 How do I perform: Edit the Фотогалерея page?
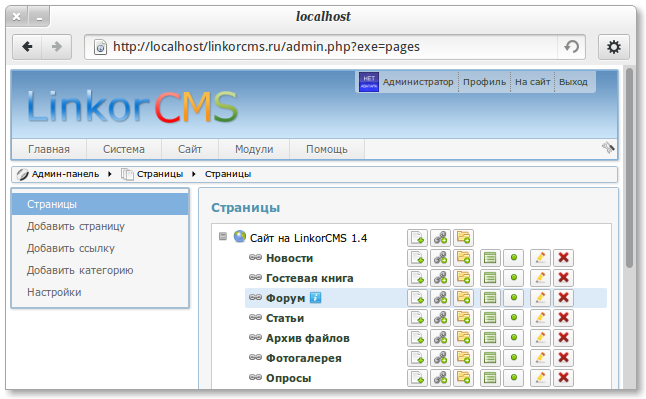(x=540, y=358)
